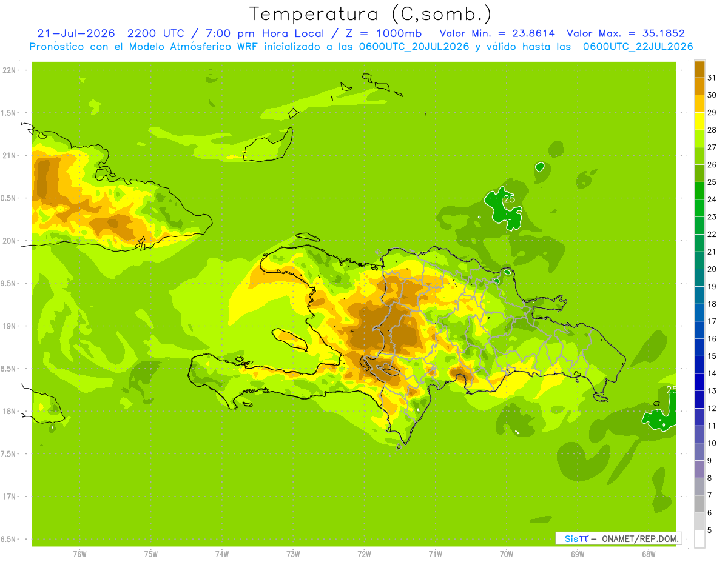This screenshot has height=562, width=728.
Task: Click "Valor Max. = 35.1852"
Action: coord(625,33)
